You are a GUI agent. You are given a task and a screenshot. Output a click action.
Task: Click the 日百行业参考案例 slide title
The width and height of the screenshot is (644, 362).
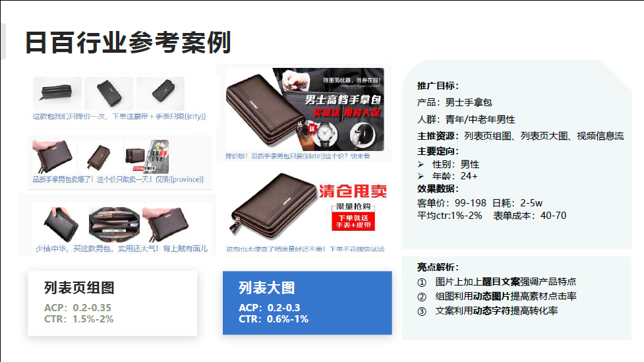point(128,42)
